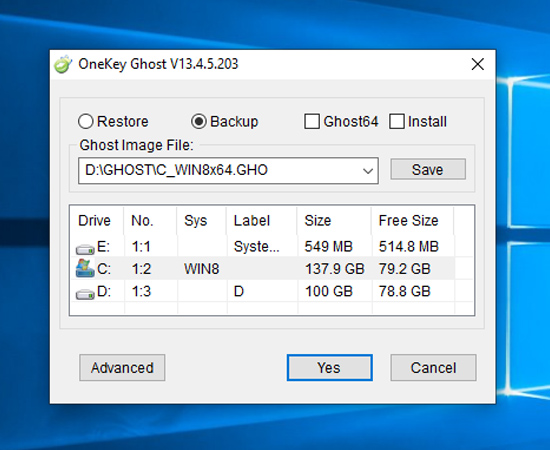Click the OneKey Ghost V13.4.5.203 title text
550x450 pixels.
pos(158,64)
